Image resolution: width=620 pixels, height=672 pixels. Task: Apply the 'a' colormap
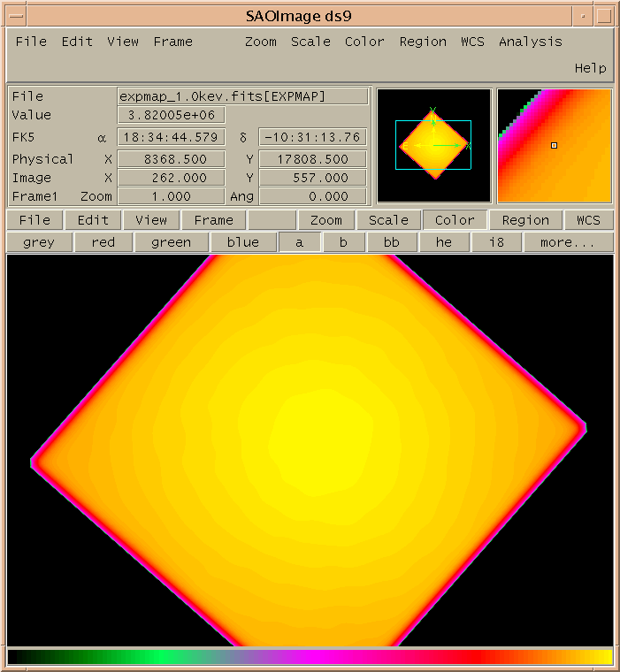coord(299,242)
